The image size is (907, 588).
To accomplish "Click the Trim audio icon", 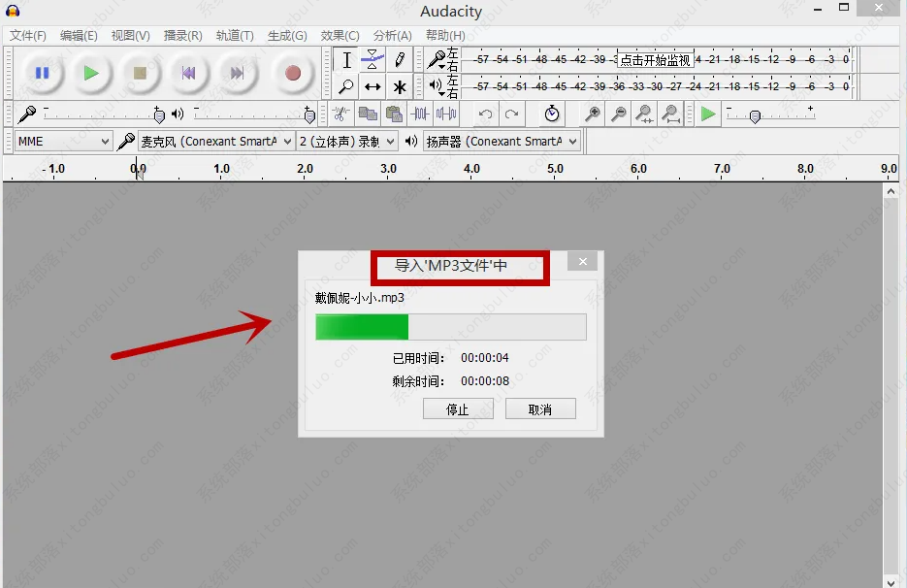I will 420,114.
